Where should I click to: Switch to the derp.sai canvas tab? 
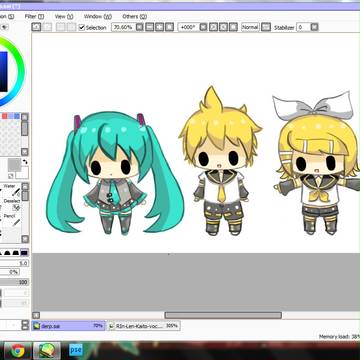[x=68, y=326]
